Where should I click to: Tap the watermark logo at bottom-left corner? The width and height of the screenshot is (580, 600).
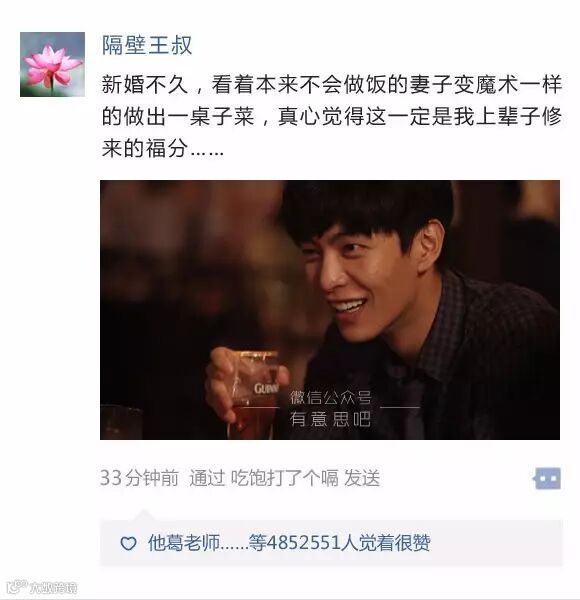coord(42,587)
